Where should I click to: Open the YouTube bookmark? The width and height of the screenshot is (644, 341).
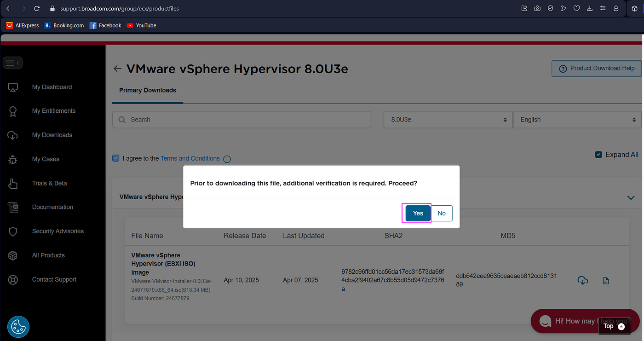[x=142, y=26]
